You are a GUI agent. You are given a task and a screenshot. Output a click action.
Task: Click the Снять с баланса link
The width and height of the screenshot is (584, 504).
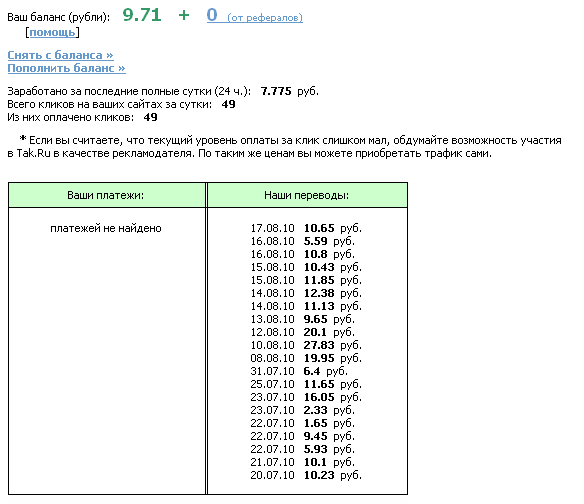(60, 55)
